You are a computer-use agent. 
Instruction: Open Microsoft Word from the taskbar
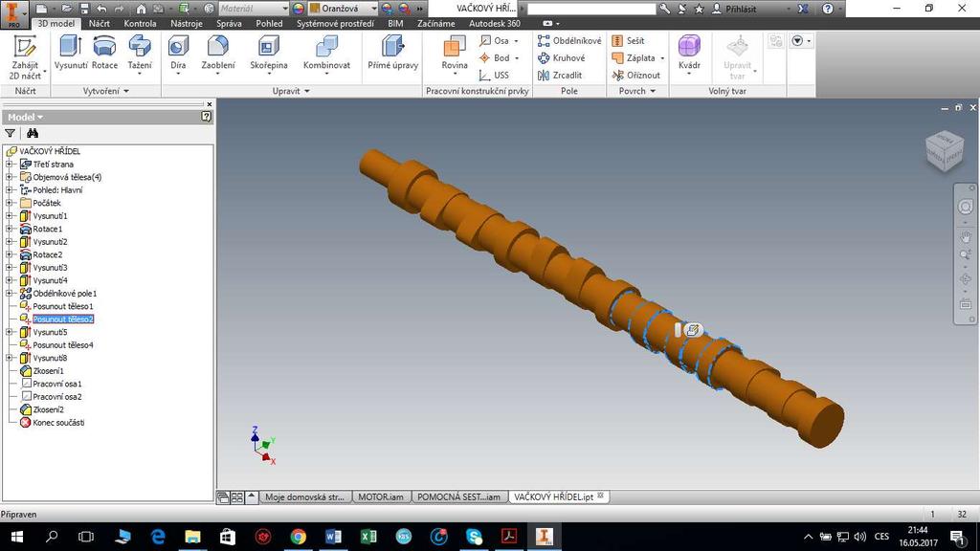point(333,536)
